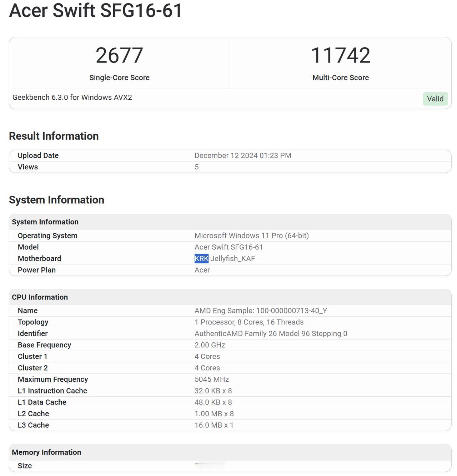Click the Upload Date label

(x=38, y=155)
